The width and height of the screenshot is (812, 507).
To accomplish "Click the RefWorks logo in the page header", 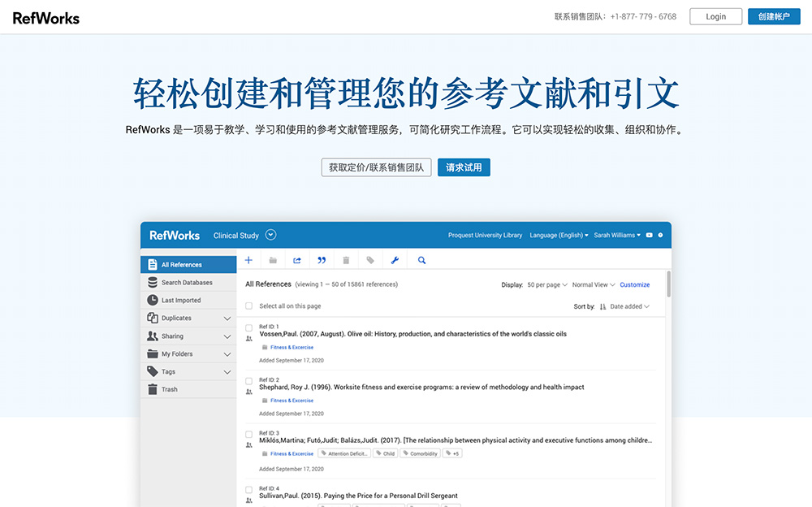I will tap(46, 18).
